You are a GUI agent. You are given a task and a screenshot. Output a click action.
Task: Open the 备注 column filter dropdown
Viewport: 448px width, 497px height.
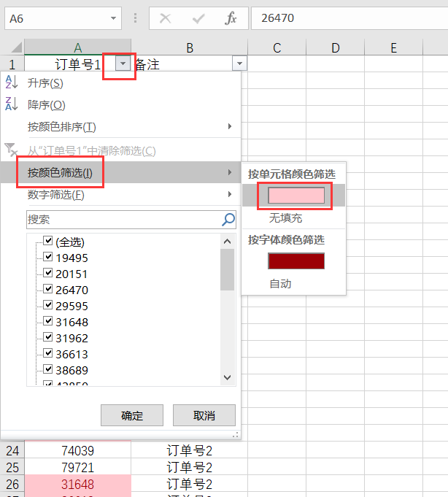tap(239, 63)
